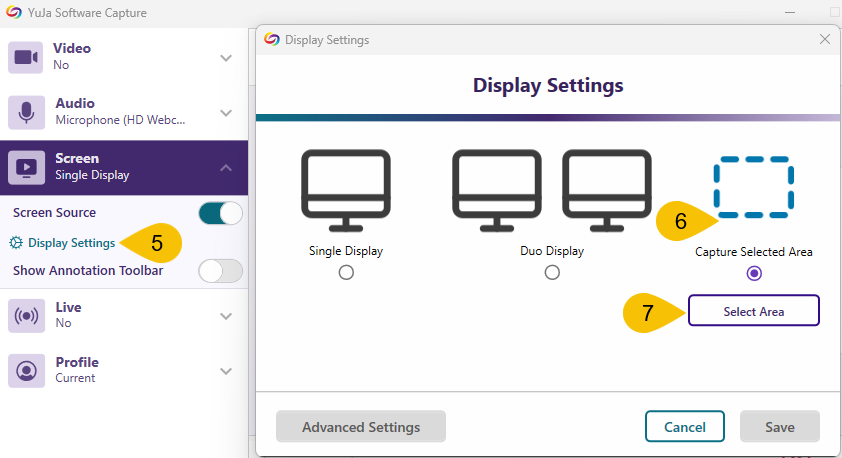This screenshot has width=842, height=458.
Task: Click the Screen section play-monitor icon
Action: 26,168
